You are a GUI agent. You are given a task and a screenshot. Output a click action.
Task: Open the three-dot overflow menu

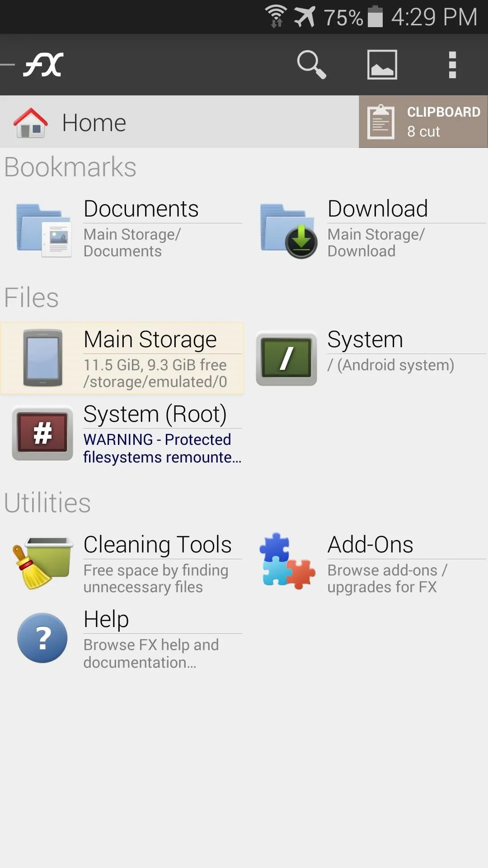point(452,65)
